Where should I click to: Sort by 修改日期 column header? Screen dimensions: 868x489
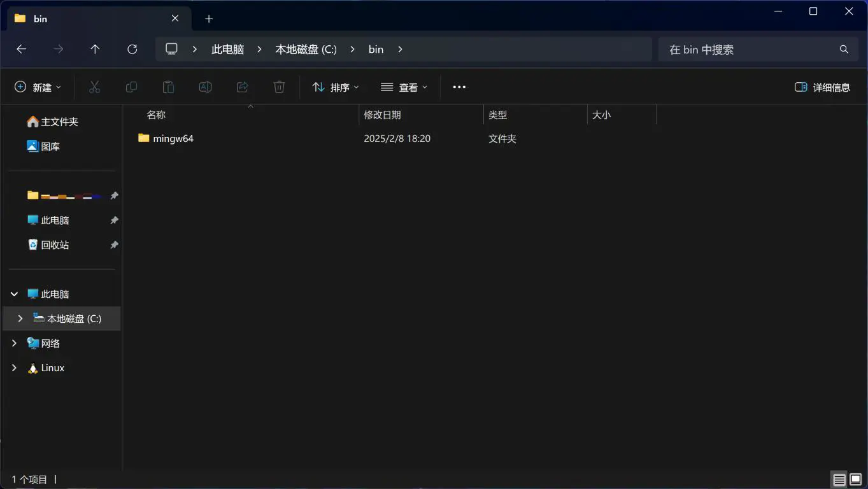tap(382, 115)
